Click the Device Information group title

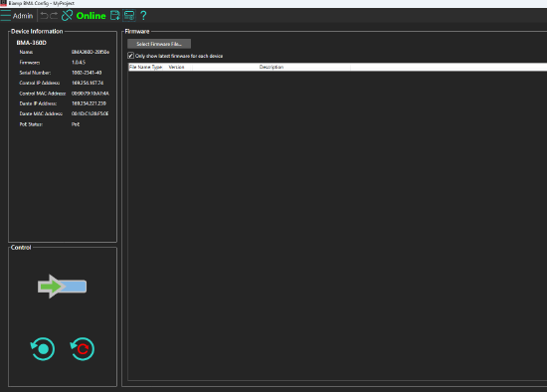[x=37, y=31]
